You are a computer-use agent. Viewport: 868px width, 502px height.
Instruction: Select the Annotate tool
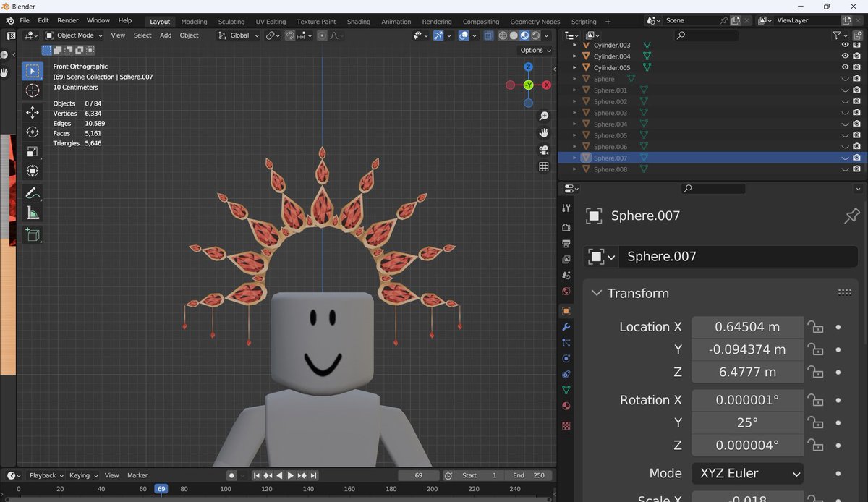[33, 193]
